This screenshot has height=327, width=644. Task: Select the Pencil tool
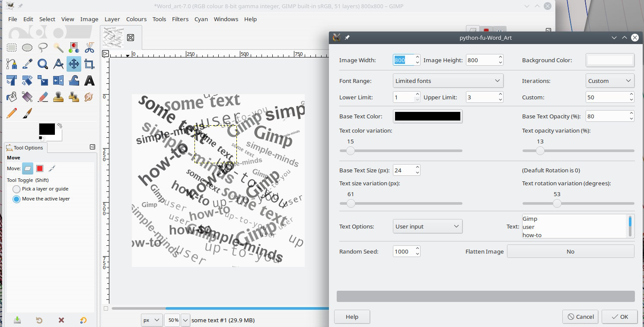12,113
